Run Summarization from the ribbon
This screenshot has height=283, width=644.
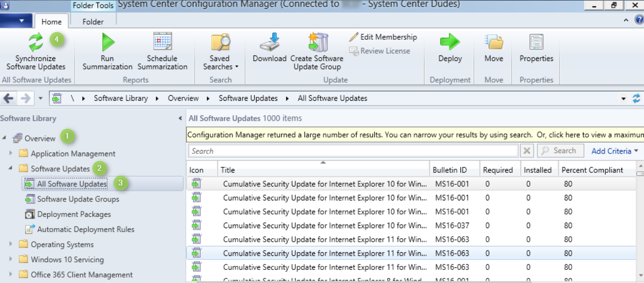107,51
